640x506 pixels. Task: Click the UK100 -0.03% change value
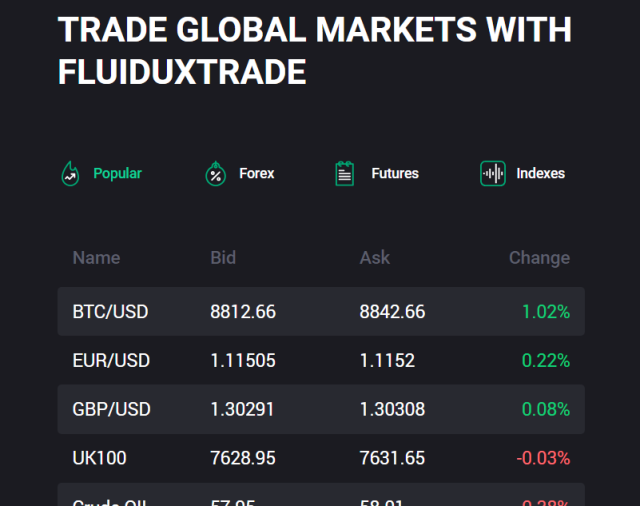(x=543, y=458)
